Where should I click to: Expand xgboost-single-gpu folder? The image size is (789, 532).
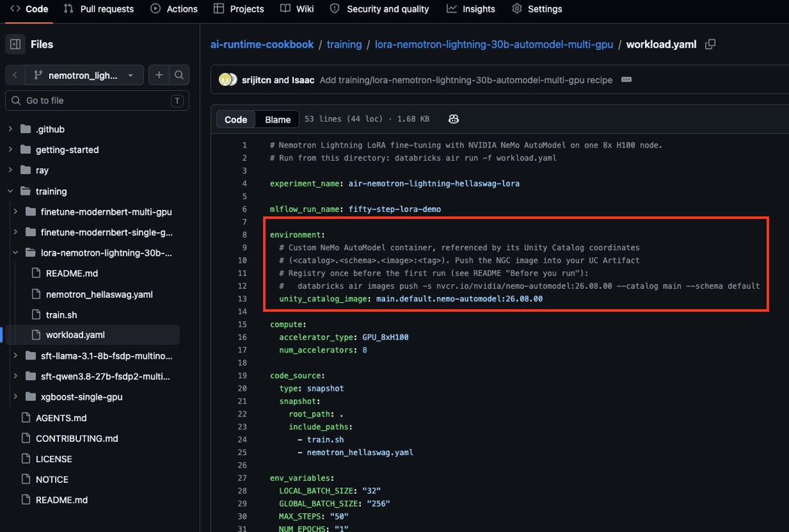point(15,397)
